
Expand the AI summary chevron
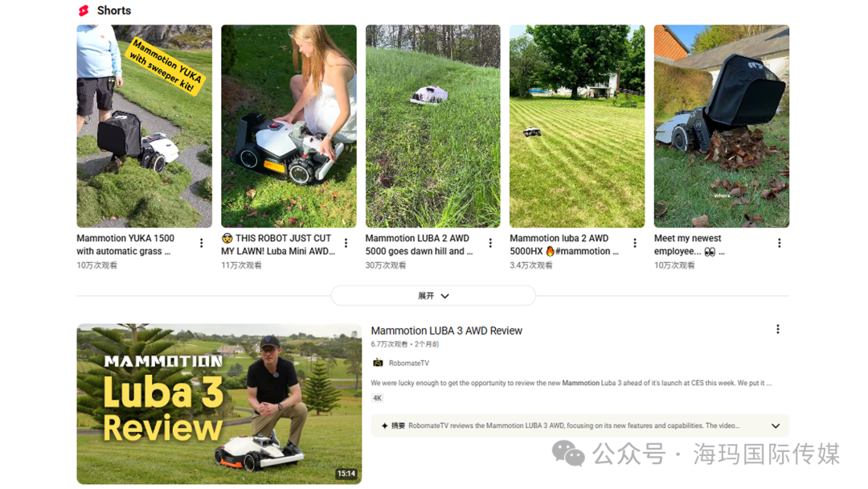coord(776,426)
